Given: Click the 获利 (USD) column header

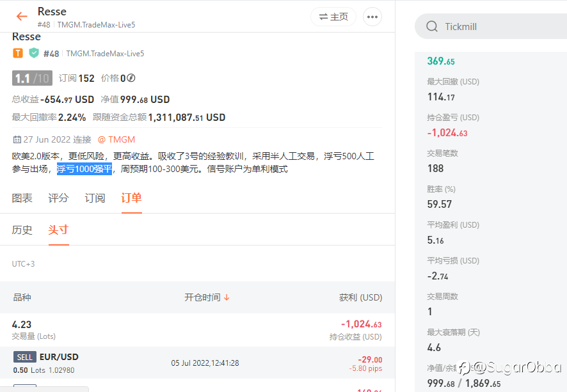Looking at the screenshot, I should tap(360, 297).
